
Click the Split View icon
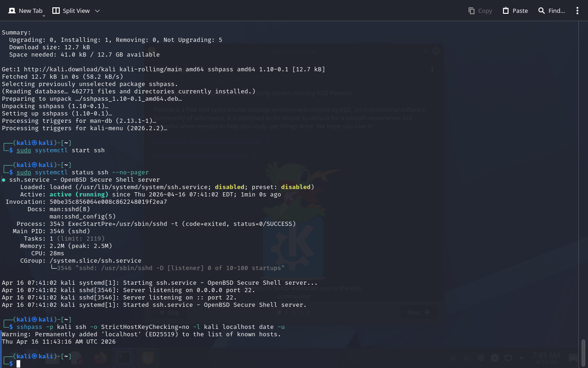point(56,11)
